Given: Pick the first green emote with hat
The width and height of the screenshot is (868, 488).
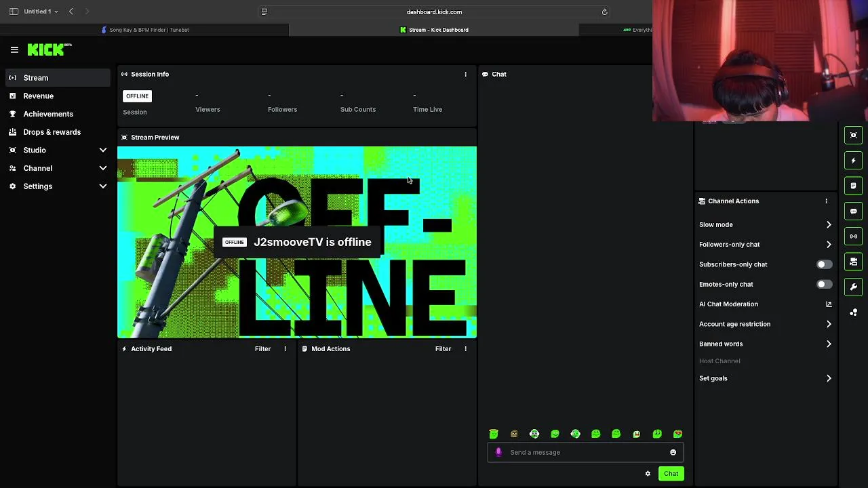Looking at the screenshot, I should 494,434.
